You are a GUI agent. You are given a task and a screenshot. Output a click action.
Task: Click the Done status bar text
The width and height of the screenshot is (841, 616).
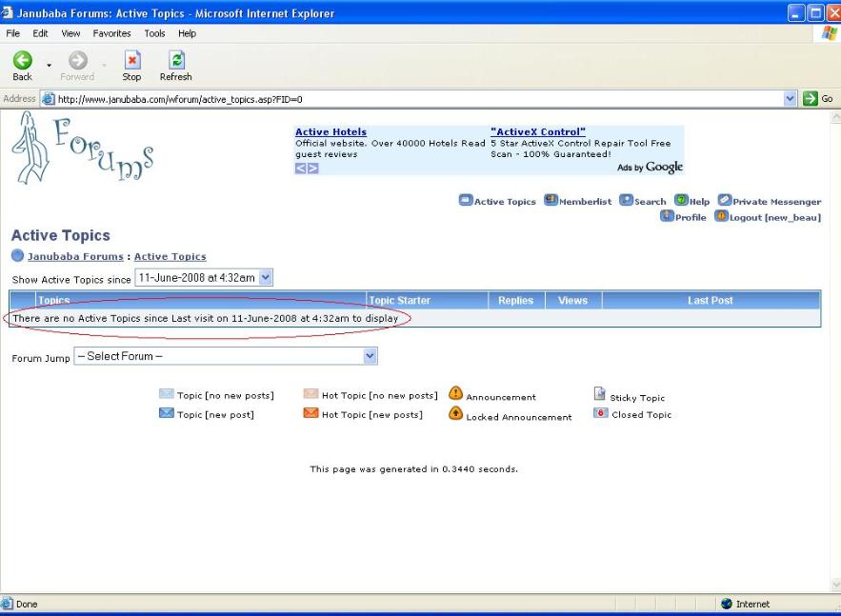(27, 605)
